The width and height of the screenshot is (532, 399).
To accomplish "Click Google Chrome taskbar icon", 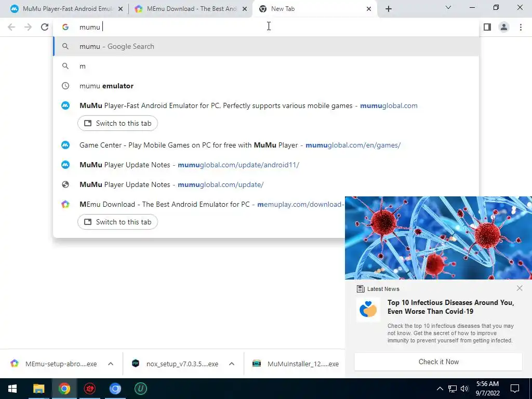I will point(64,389).
